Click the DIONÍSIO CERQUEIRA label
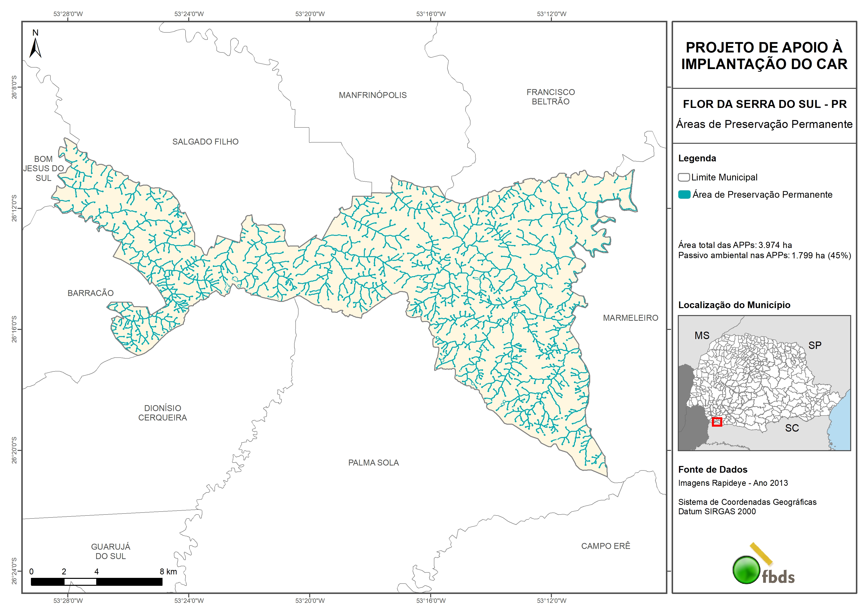This screenshot has width=868, height=614. pyautogui.click(x=163, y=413)
